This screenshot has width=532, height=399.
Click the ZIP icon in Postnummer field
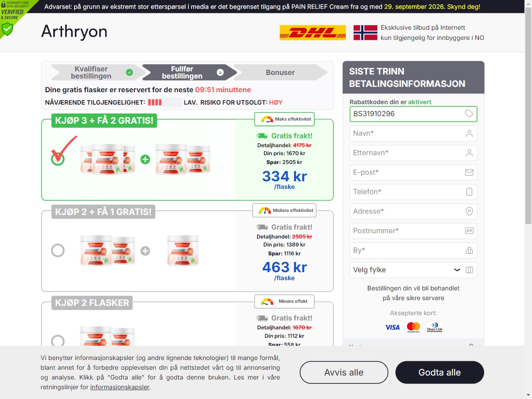tap(469, 231)
